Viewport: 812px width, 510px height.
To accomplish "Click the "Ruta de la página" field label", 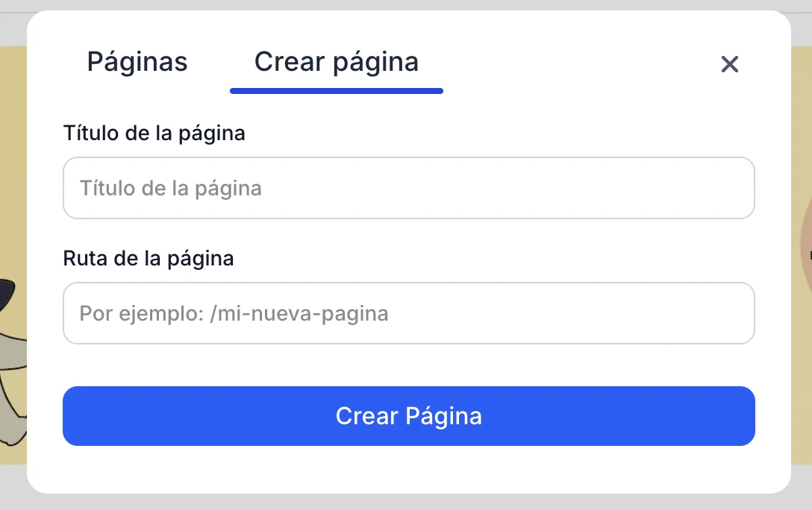I will click(149, 259).
